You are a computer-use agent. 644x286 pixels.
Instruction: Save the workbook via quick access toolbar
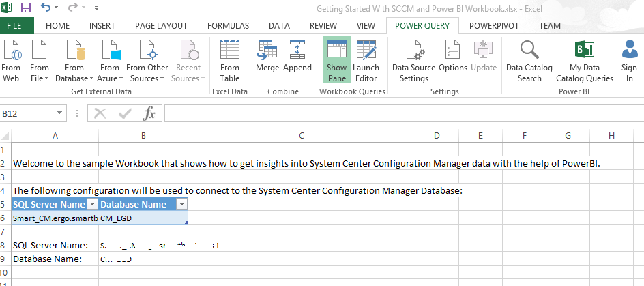point(25,8)
